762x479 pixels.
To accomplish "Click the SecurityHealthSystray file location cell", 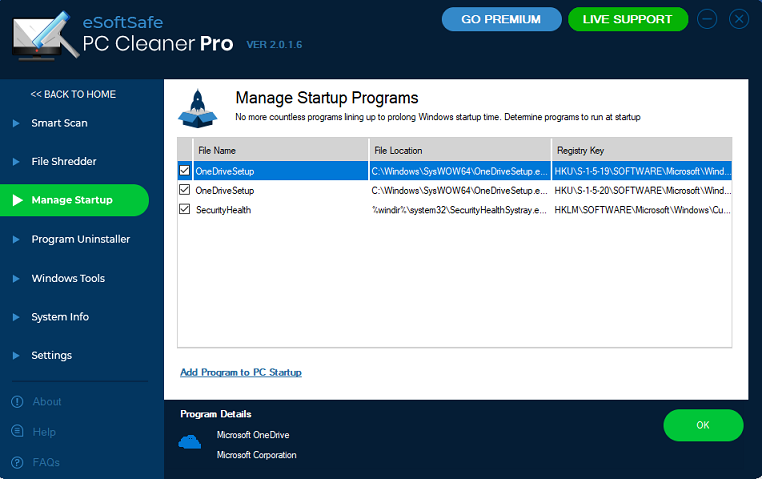I will 460,210.
